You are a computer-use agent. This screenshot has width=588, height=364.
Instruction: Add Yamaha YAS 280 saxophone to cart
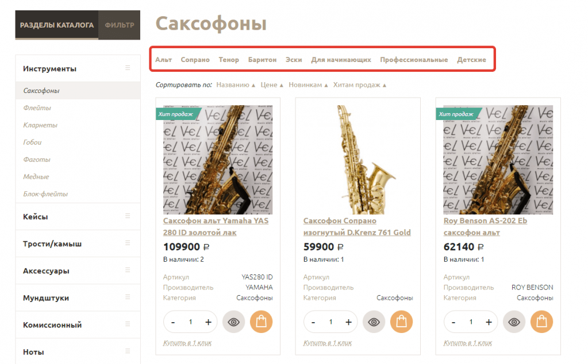(x=261, y=322)
